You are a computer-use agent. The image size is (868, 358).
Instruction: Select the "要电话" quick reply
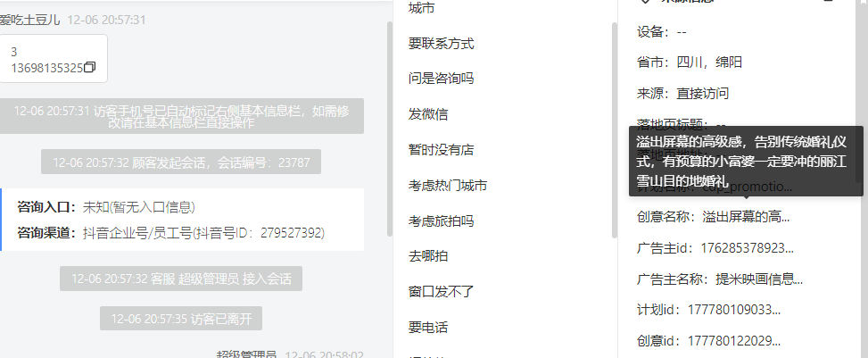[428, 327]
